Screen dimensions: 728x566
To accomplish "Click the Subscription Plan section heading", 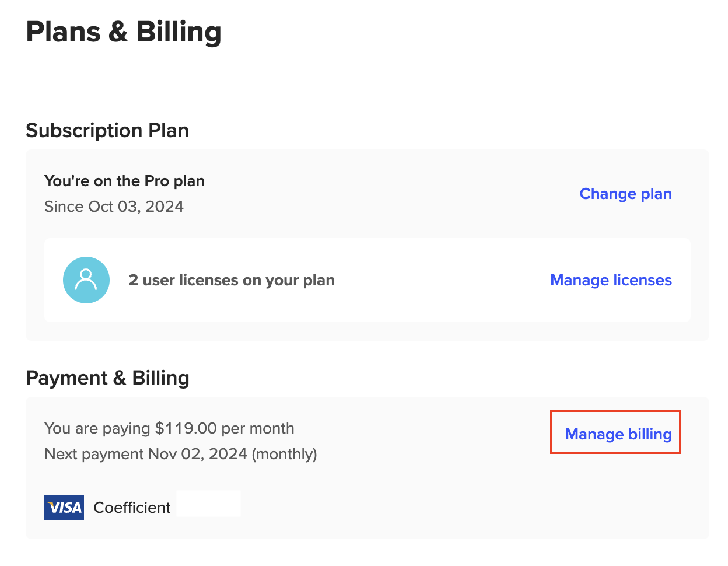I will pyautogui.click(x=107, y=130).
